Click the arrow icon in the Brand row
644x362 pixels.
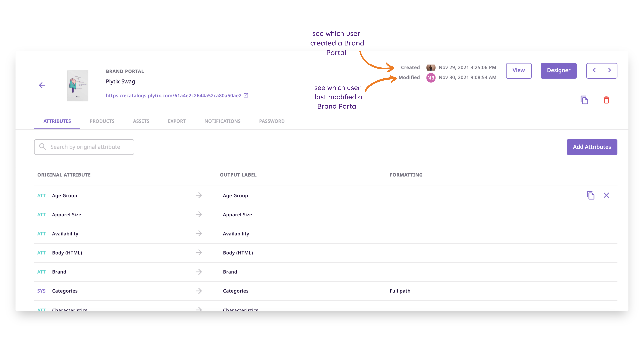(x=199, y=272)
